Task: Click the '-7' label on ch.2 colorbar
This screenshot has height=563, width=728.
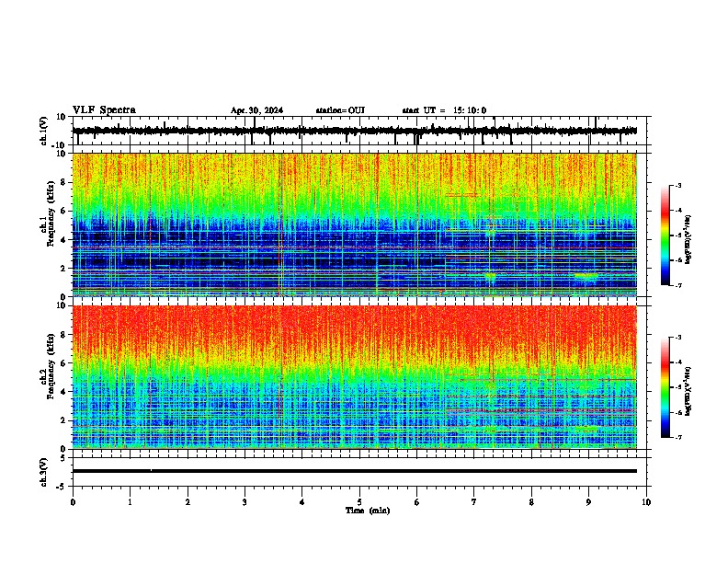Action: click(678, 437)
